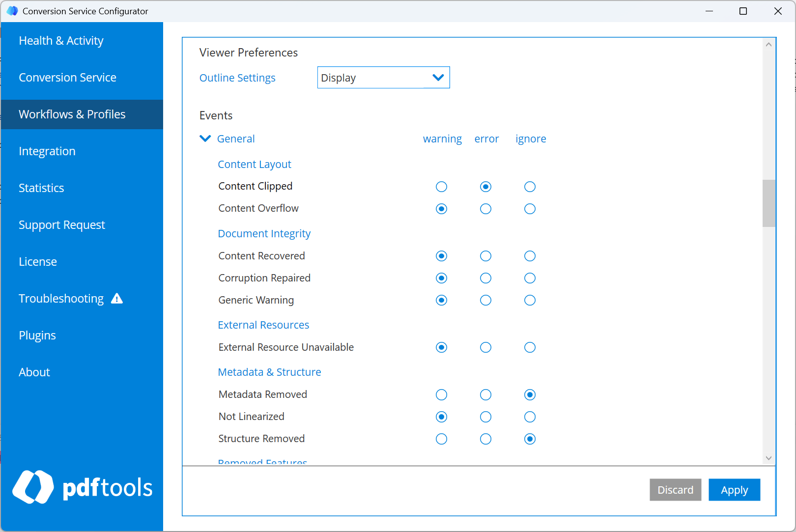Collapse the General events section
796x532 pixels.
point(205,139)
